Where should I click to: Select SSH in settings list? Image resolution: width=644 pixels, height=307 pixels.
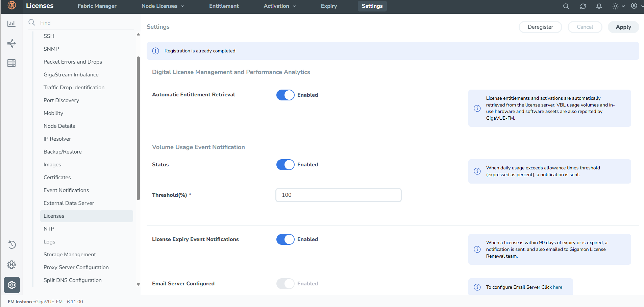[49, 36]
